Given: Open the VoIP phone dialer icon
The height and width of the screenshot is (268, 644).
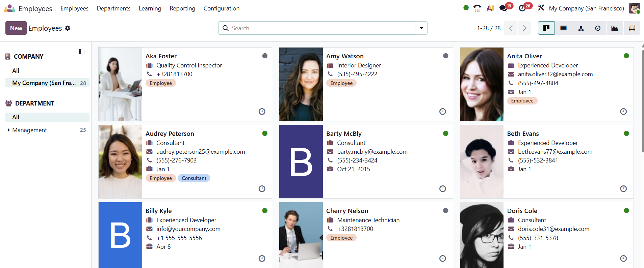Looking at the screenshot, I should point(477,8).
